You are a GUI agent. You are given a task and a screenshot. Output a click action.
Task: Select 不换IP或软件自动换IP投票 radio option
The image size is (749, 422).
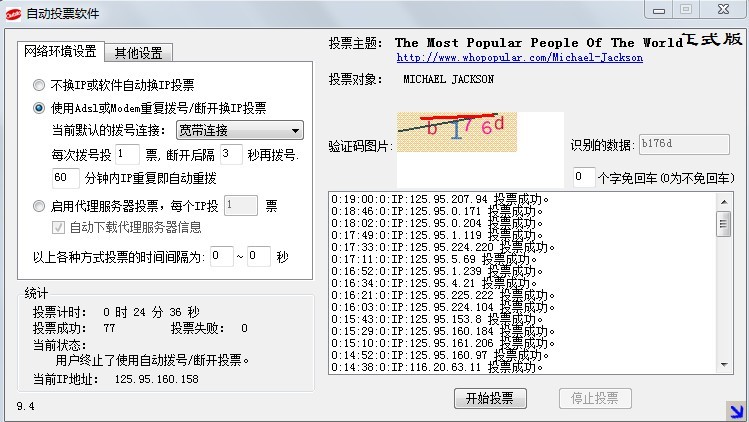pyautogui.click(x=39, y=85)
